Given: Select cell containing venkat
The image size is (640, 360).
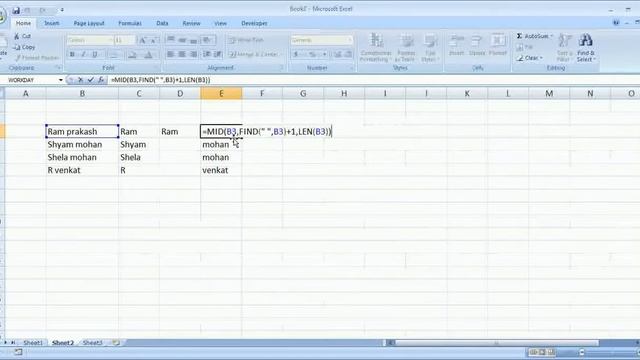Looking at the screenshot, I should 221,170.
